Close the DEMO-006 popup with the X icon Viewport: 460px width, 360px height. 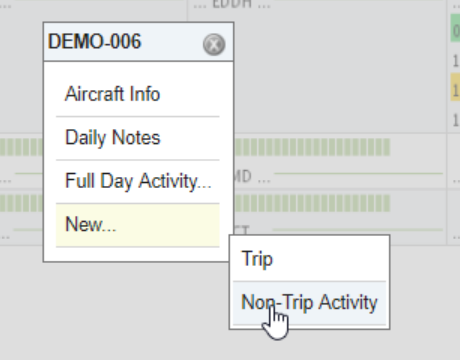pos(214,44)
